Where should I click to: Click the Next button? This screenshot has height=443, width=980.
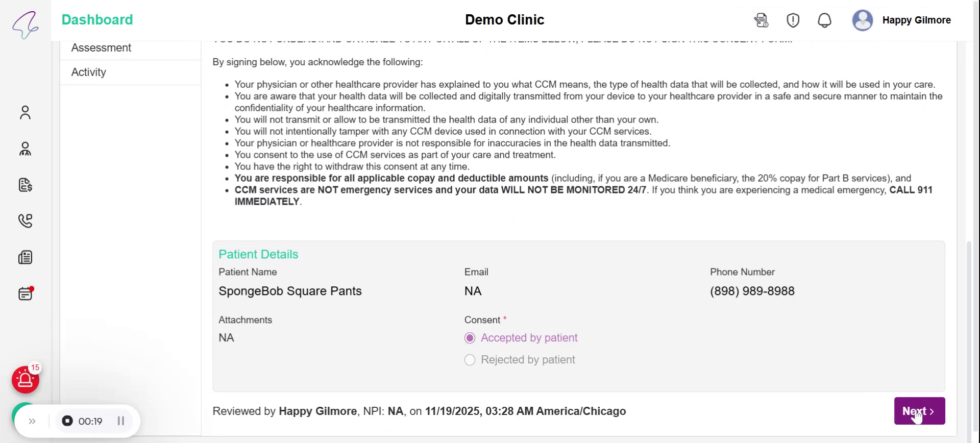[x=919, y=411]
